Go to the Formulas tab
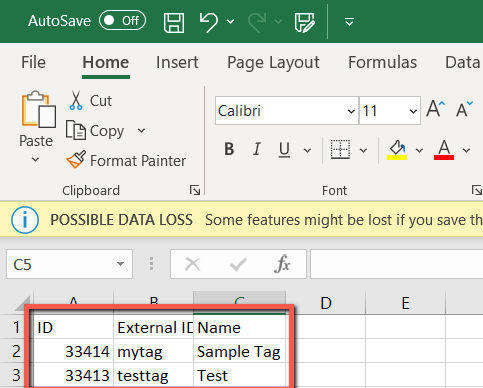Screen dimensions: 483x388 [383, 62]
